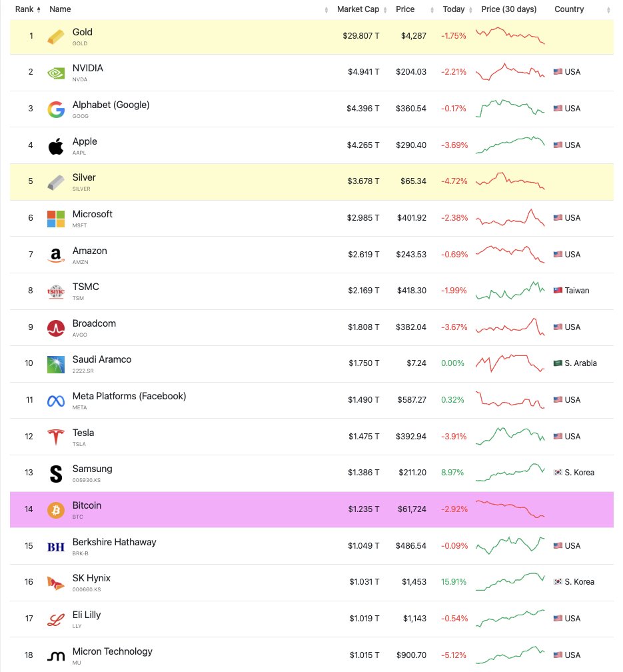Click the Eli Lilly script logo
Screen dimensions: 623x672
[56, 620]
